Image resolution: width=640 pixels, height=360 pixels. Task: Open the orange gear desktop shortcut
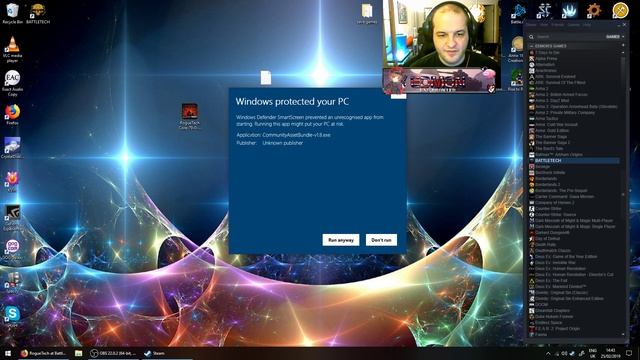pos(594,11)
